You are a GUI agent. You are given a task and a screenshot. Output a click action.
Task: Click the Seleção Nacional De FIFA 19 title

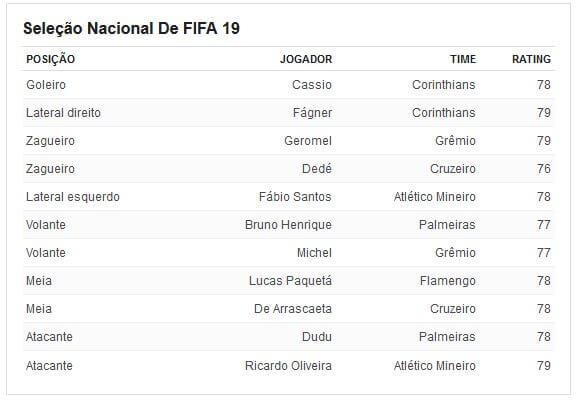[131, 28]
